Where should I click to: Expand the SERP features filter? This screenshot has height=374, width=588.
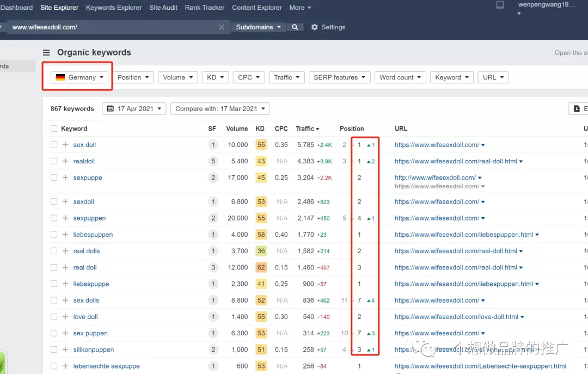point(339,77)
